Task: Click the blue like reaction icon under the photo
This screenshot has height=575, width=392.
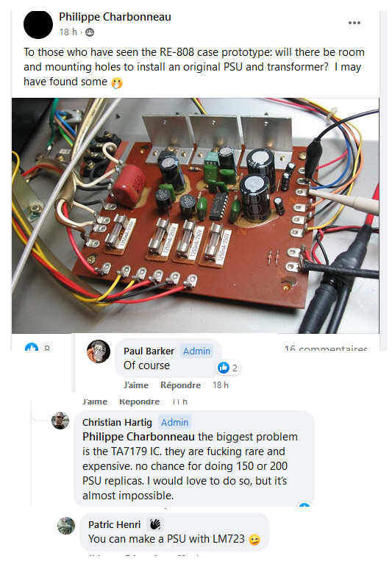Action: tap(32, 347)
